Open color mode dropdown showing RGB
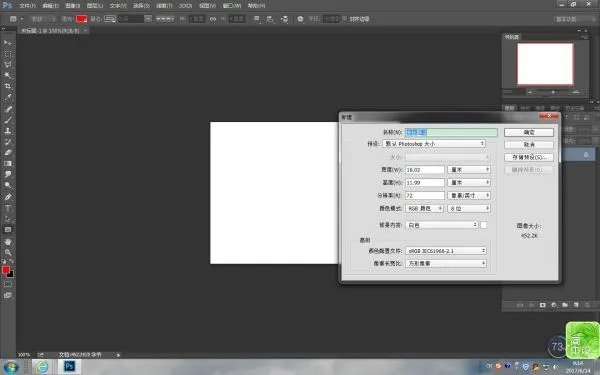Screen dimensions: 600x375 (x=424, y=209)
